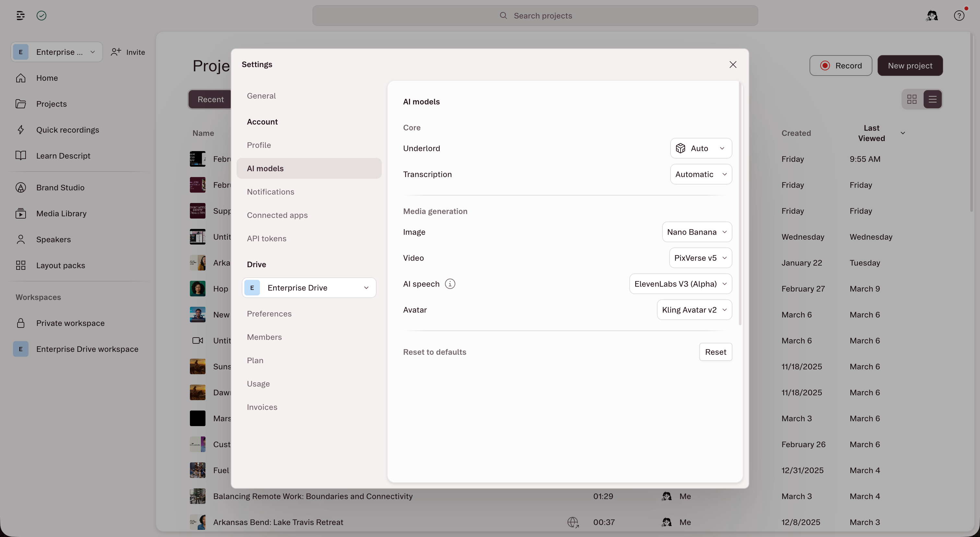
Task: Click the Speakers person icon
Action: click(21, 239)
